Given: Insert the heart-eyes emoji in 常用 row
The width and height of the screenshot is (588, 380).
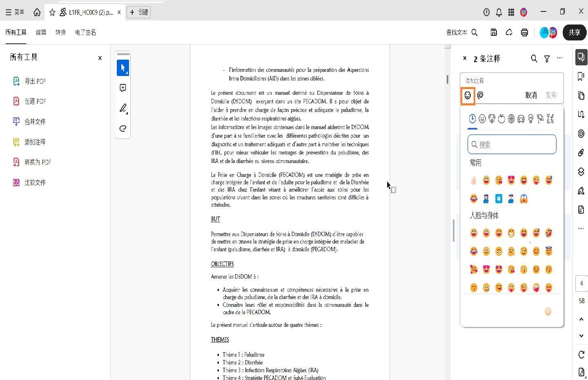Looking at the screenshot, I should click(x=511, y=180).
